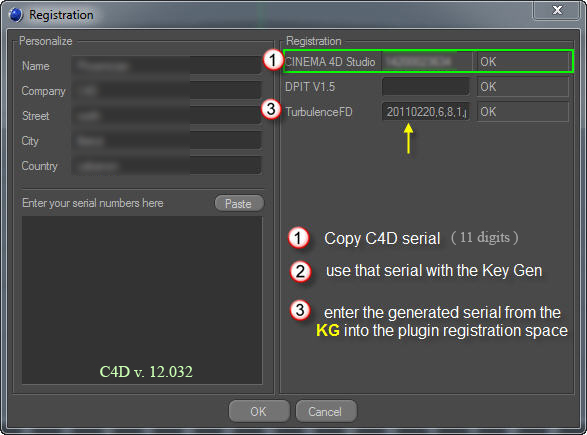Click the step 1 circle next to Copy C4D serial
This screenshot has height=435, width=587.
[298, 238]
